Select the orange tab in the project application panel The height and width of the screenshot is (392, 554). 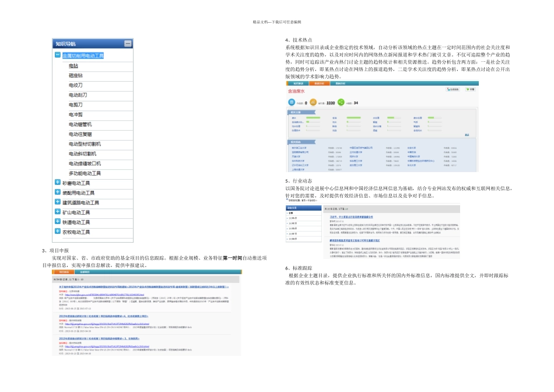[64, 272]
